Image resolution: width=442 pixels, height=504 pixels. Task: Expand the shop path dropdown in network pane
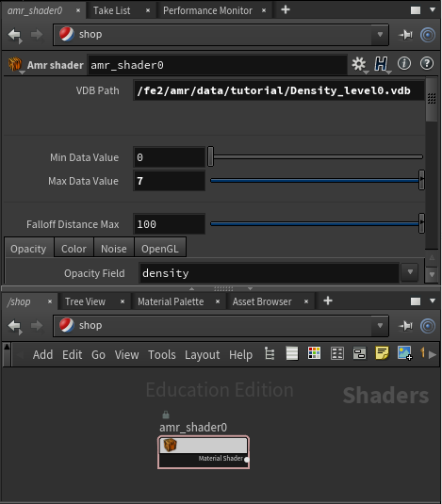click(380, 326)
